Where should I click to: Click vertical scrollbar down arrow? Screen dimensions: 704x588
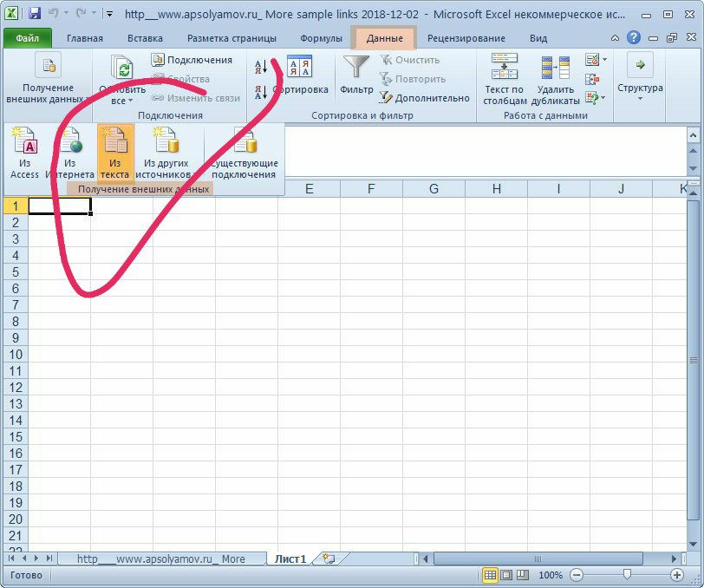[694, 544]
